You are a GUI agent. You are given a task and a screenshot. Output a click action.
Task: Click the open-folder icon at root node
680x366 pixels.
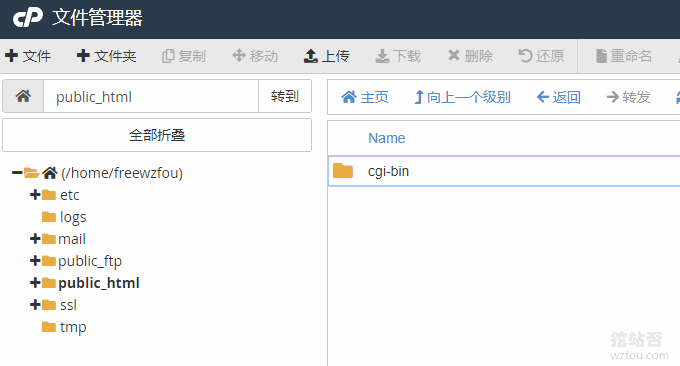pyautogui.click(x=32, y=173)
